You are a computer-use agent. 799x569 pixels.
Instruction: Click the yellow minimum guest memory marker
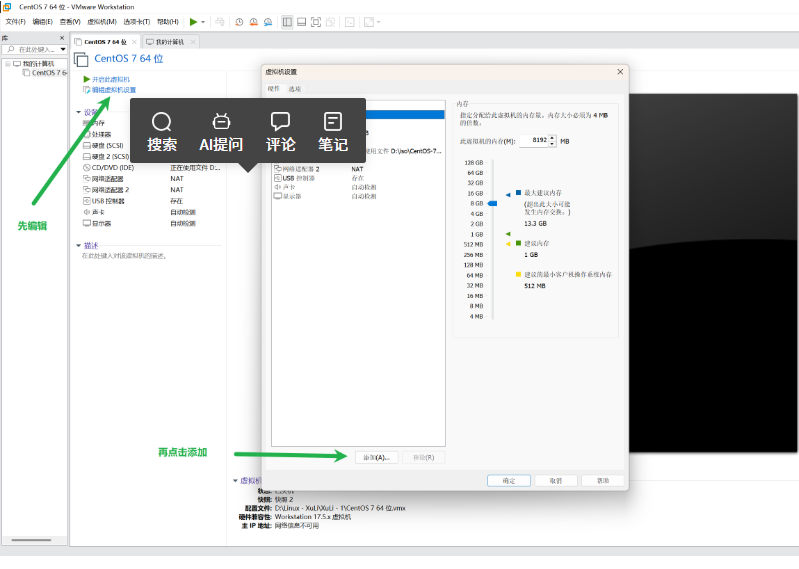[508, 244]
